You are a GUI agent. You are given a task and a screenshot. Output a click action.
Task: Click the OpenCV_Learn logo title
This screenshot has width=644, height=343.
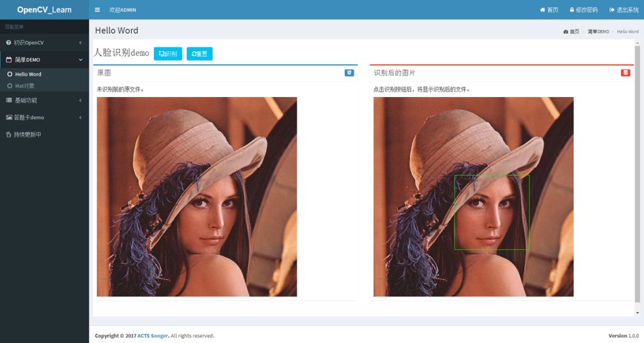(x=44, y=10)
